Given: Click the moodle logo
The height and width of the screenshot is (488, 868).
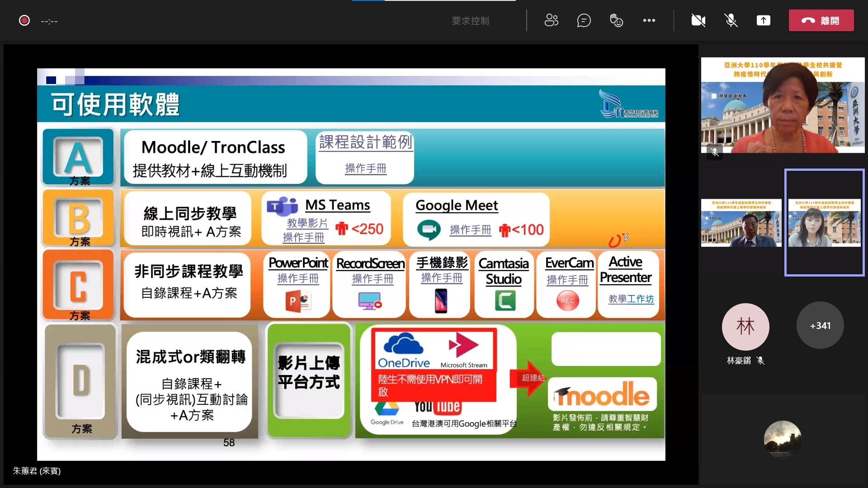Looking at the screenshot, I should click(x=602, y=394).
